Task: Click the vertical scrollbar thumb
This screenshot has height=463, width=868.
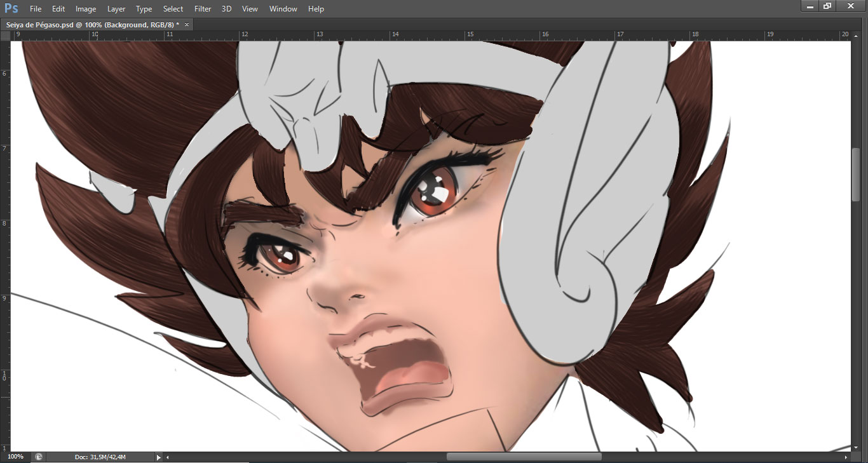Action: (855, 175)
